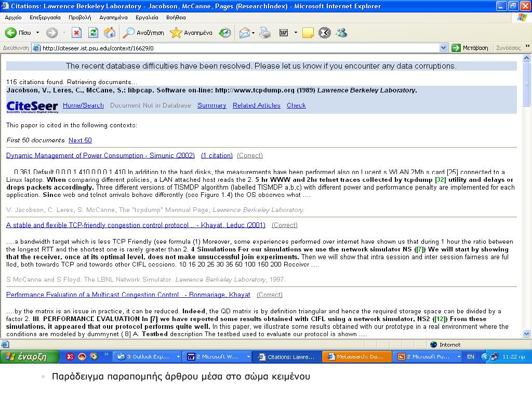Show hidden tray icons with the arrow
Viewport: 532px width, 399px height.
pos(485,356)
